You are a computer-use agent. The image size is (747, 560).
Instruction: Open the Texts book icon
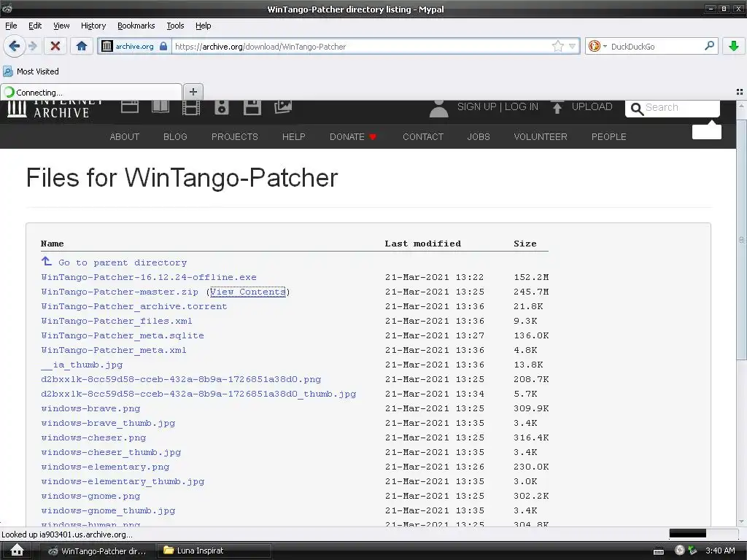click(160, 106)
